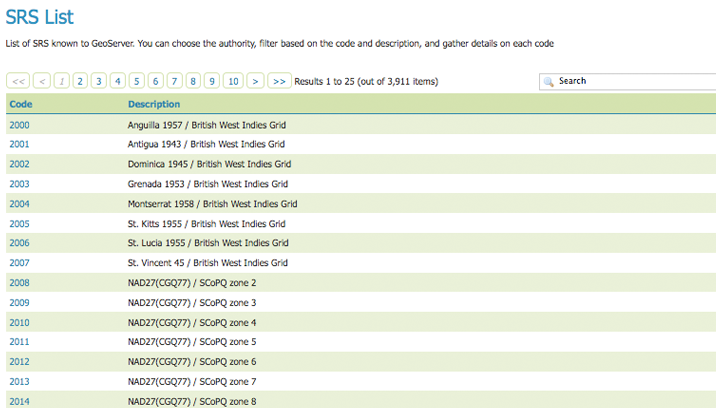This screenshot has width=716, height=408.
Task: Sort table by Code column header
Action: click(x=21, y=104)
